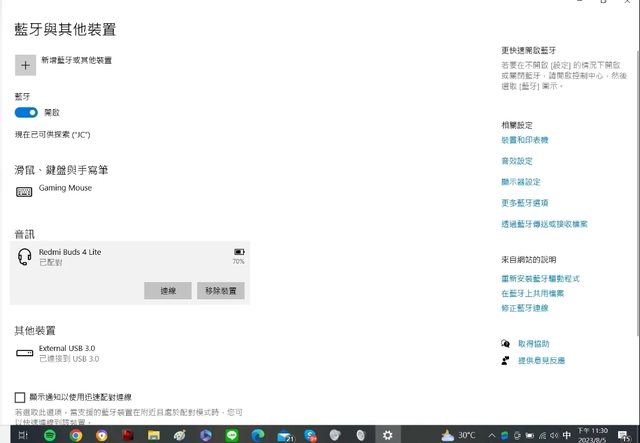The width and height of the screenshot is (640, 443).
Task: Turn off the Bluetooth toggle switch
Action: pos(26,113)
